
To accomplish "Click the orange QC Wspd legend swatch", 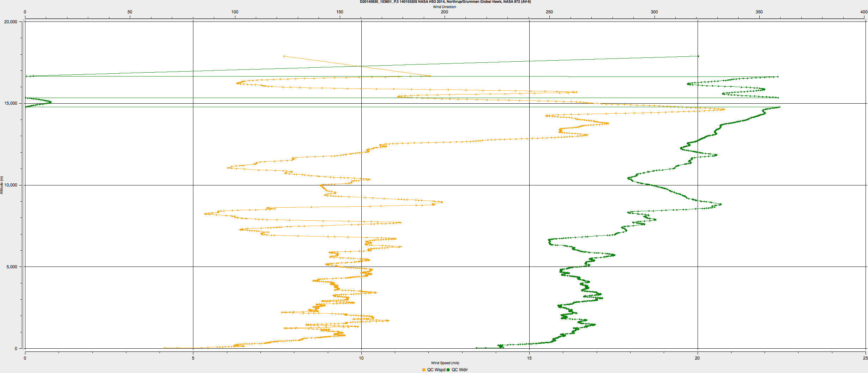I will (x=424, y=370).
